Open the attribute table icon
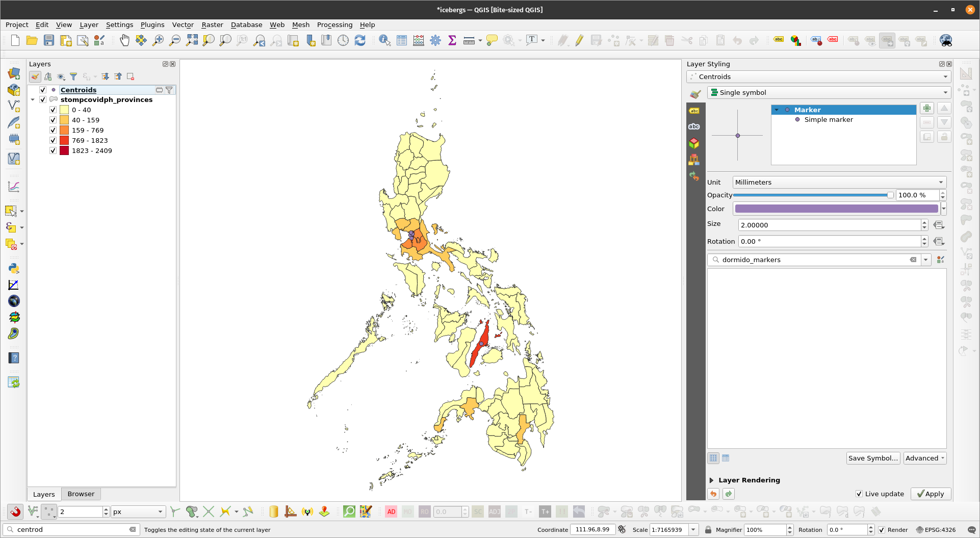Screen dimensions: 980x538 pyautogui.click(x=402, y=40)
